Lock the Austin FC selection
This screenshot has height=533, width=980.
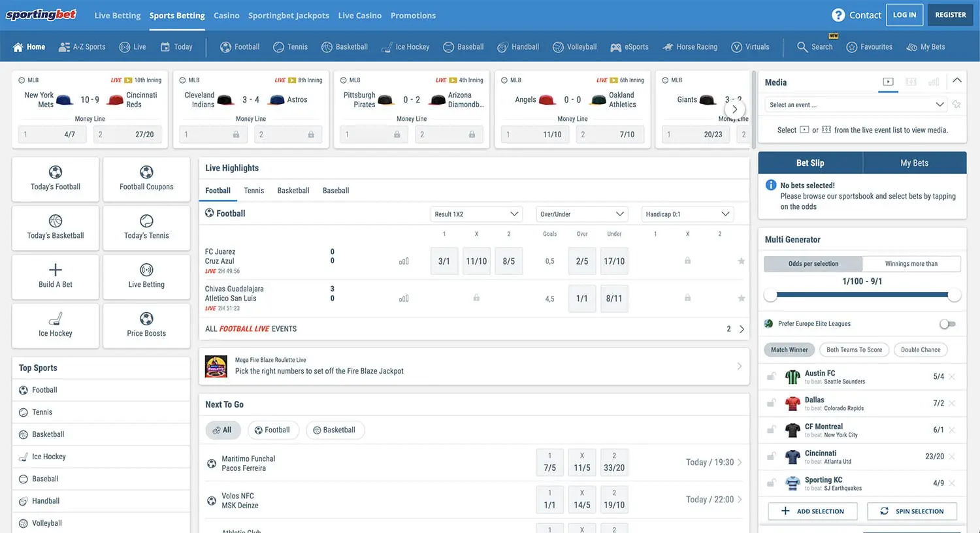(x=772, y=377)
